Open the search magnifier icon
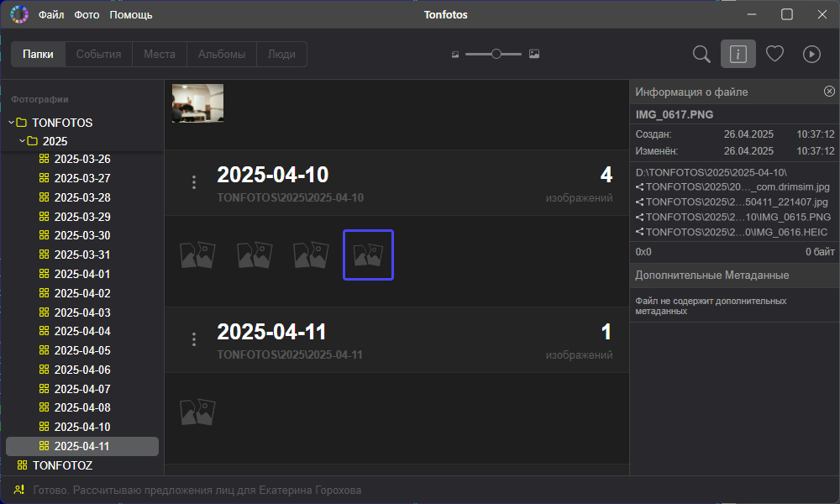The image size is (840, 504). point(701,54)
